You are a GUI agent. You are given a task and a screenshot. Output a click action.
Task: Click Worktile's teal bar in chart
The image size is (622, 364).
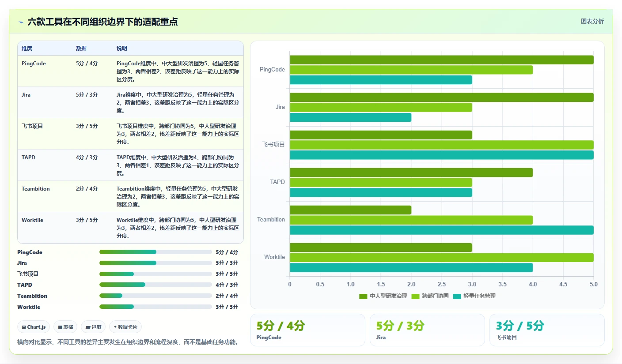click(x=411, y=267)
